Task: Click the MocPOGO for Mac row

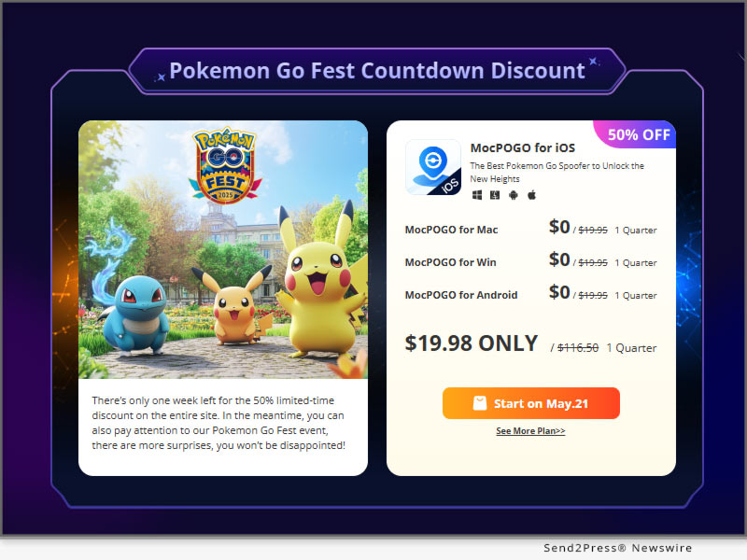Action: (x=530, y=228)
